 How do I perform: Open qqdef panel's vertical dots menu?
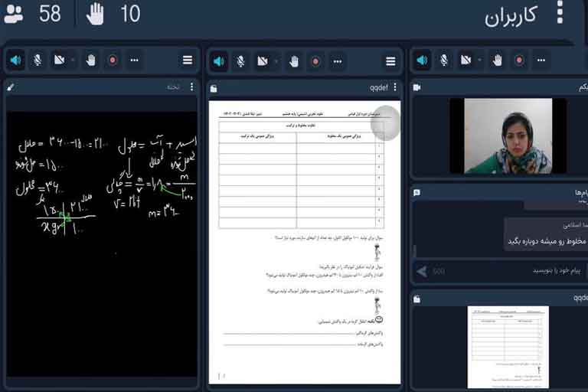point(395,87)
